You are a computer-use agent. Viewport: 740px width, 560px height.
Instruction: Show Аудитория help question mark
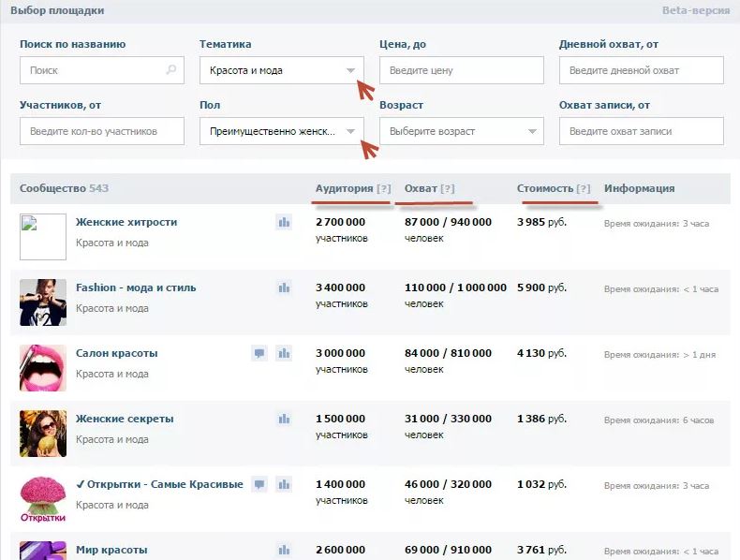384,188
